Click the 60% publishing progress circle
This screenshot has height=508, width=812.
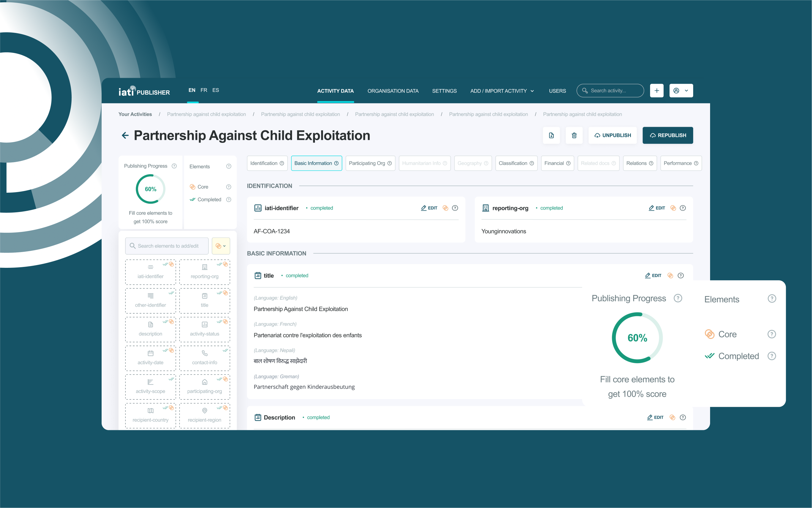(150, 189)
